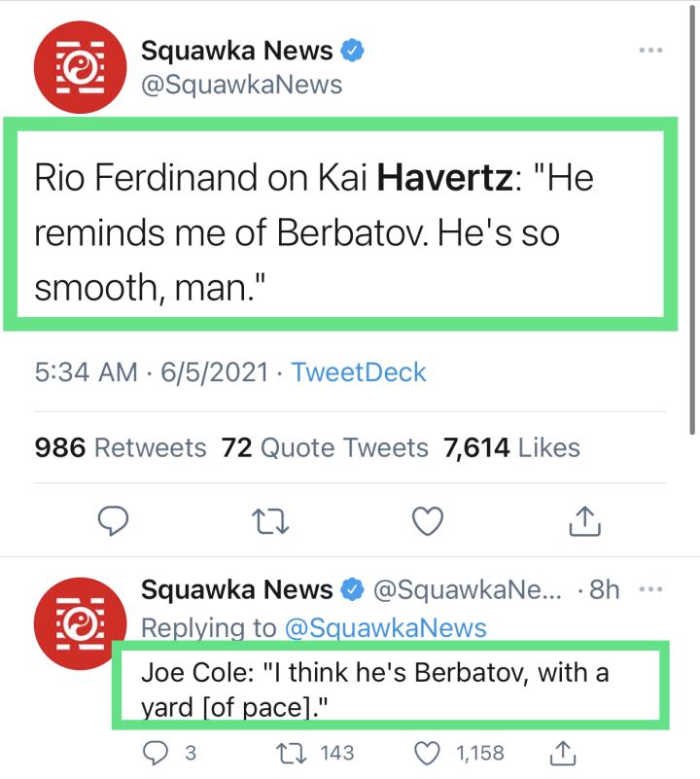Viewport: 700px width, 779px height.
Task: Open the main tweet's three-dot menu
Action: (x=650, y=51)
